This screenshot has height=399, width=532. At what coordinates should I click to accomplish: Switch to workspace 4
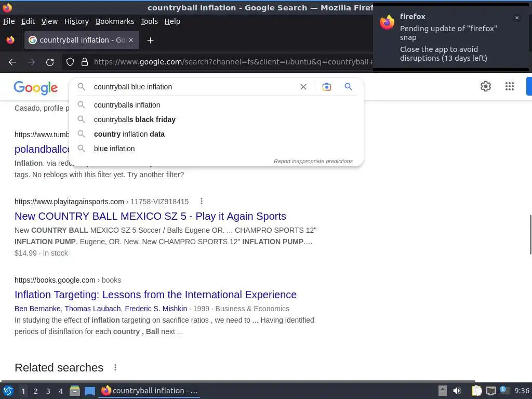click(x=61, y=391)
